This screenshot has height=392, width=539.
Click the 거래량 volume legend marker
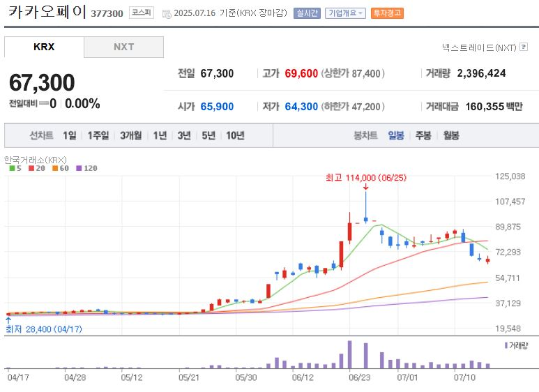(506, 345)
